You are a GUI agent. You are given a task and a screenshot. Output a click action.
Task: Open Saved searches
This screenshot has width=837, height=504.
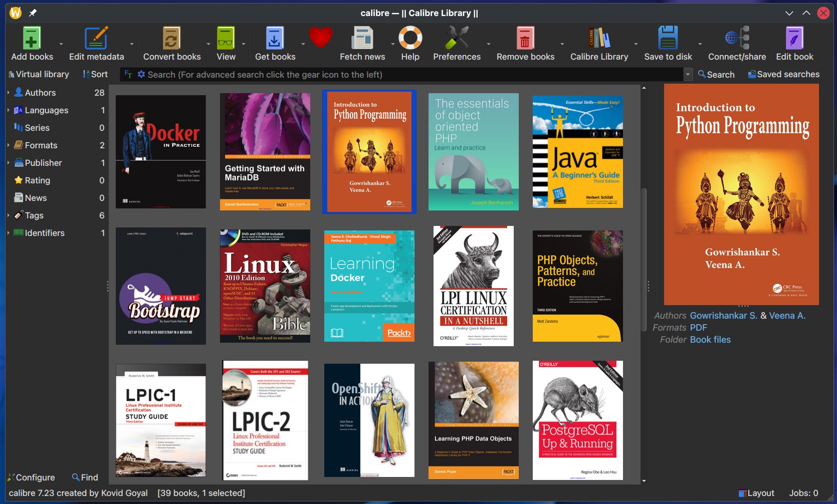[783, 74]
